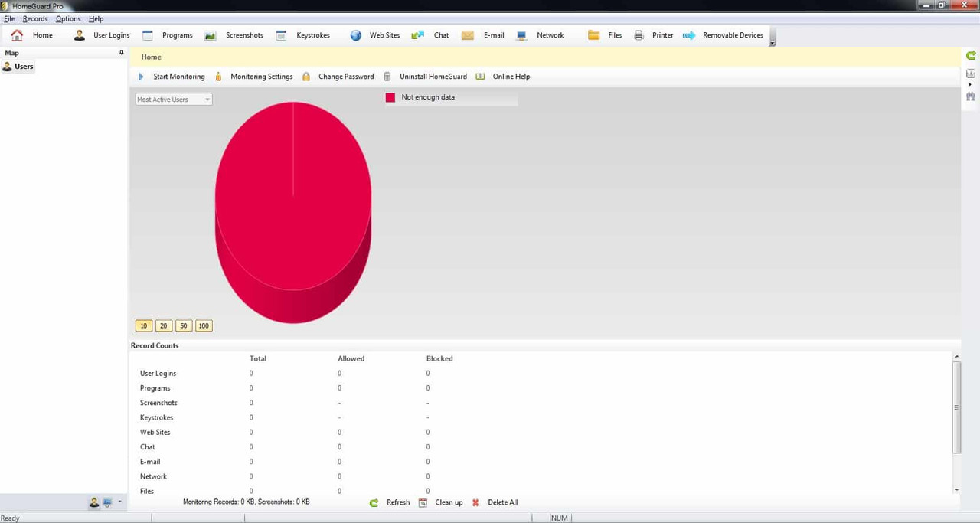Click the Blocked column header
The height and width of the screenshot is (523, 980).
click(439, 358)
